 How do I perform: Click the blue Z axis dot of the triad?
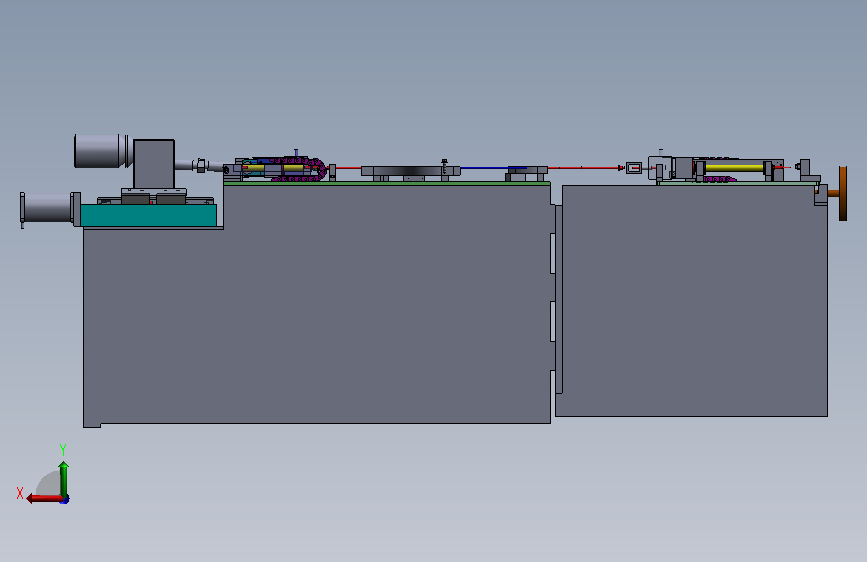point(65,500)
